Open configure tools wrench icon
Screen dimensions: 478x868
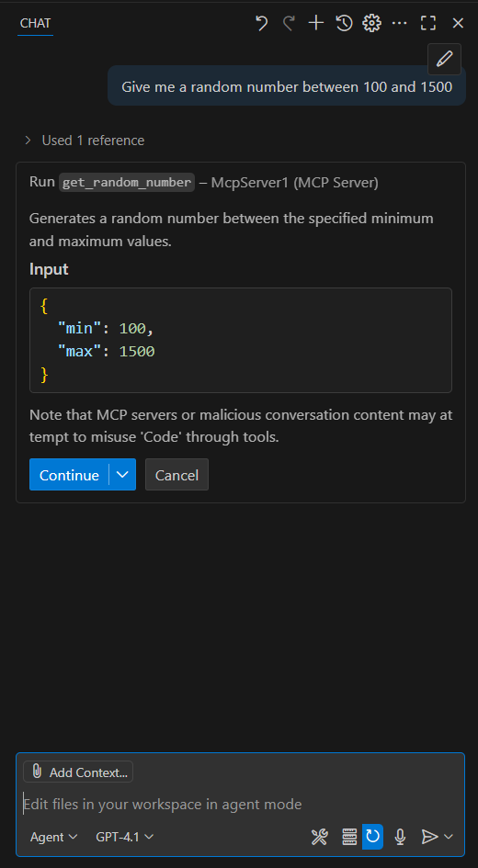(x=320, y=837)
